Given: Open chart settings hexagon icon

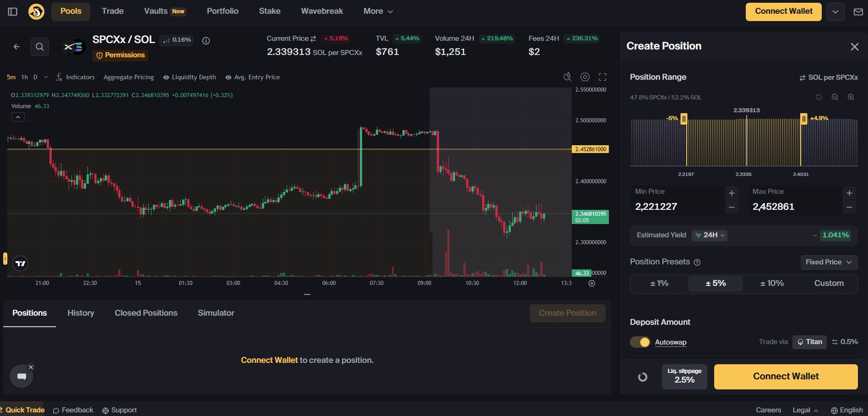Looking at the screenshot, I should point(585,77).
